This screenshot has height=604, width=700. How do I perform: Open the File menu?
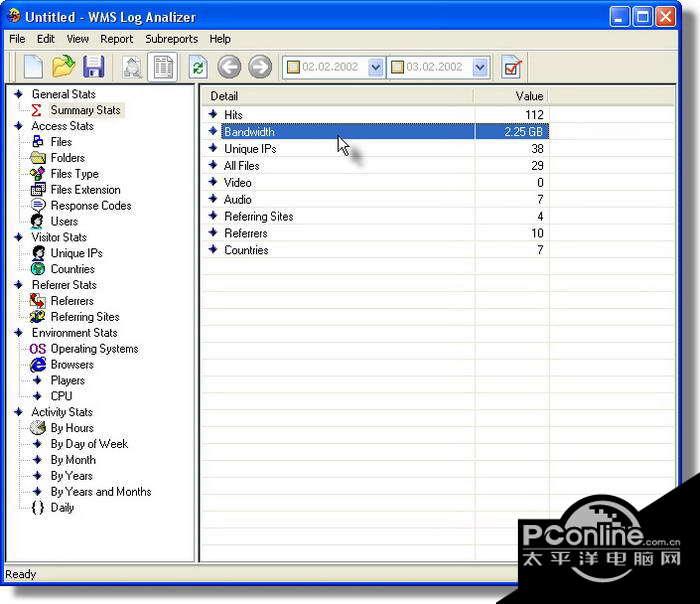[x=17, y=39]
